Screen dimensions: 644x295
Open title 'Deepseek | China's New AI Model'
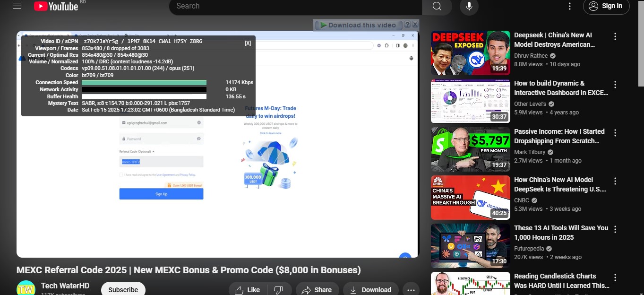554,40
